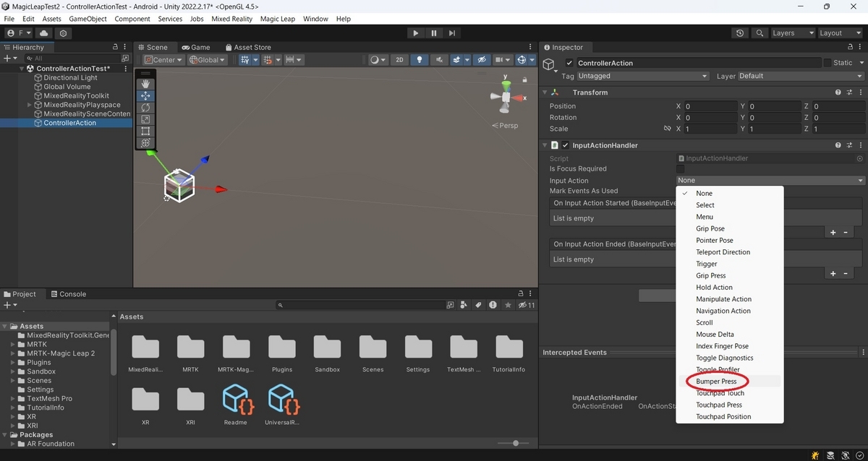Lock the Inspector panel
The width and height of the screenshot is (868, 461).
pyautogui.click(x=849, y=48)
